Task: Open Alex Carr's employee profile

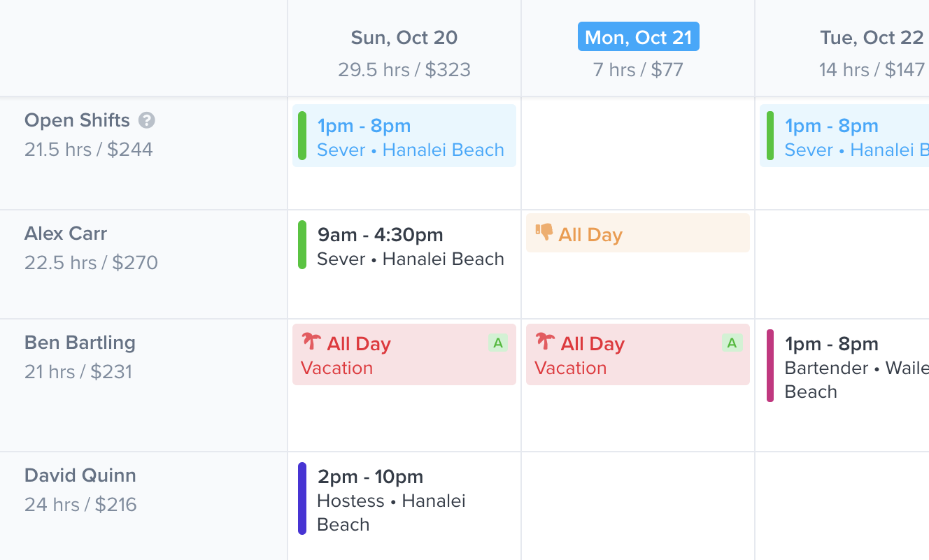Action: [x=66, y=233]
